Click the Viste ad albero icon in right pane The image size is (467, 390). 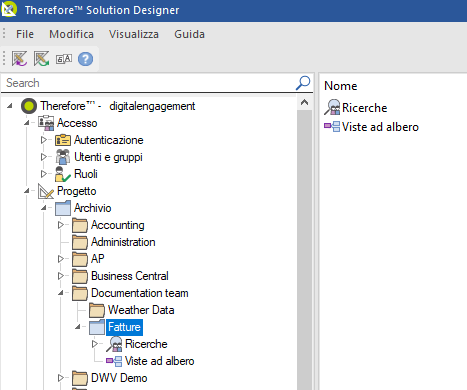[332, 127]
